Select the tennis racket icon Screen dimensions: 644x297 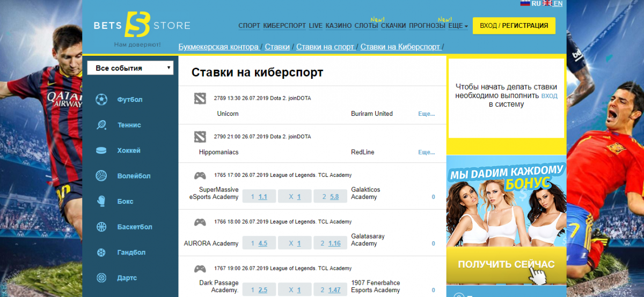coord(101,125)
